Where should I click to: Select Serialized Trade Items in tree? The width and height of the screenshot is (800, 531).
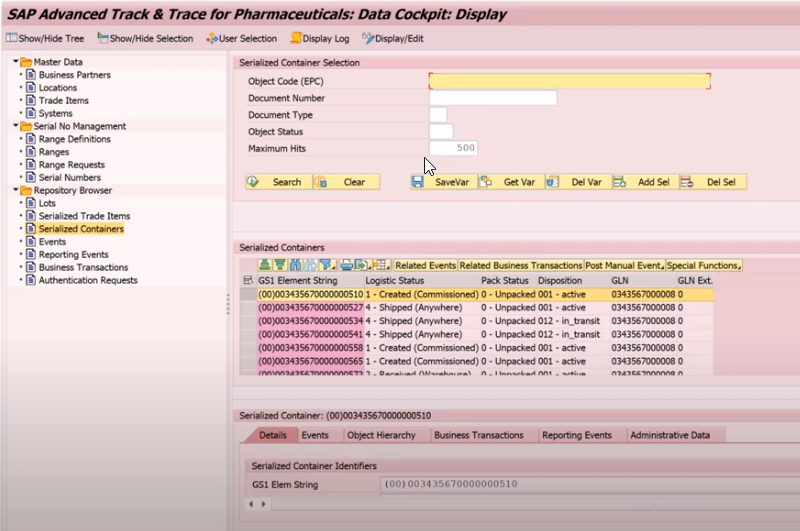coord(84,216)
